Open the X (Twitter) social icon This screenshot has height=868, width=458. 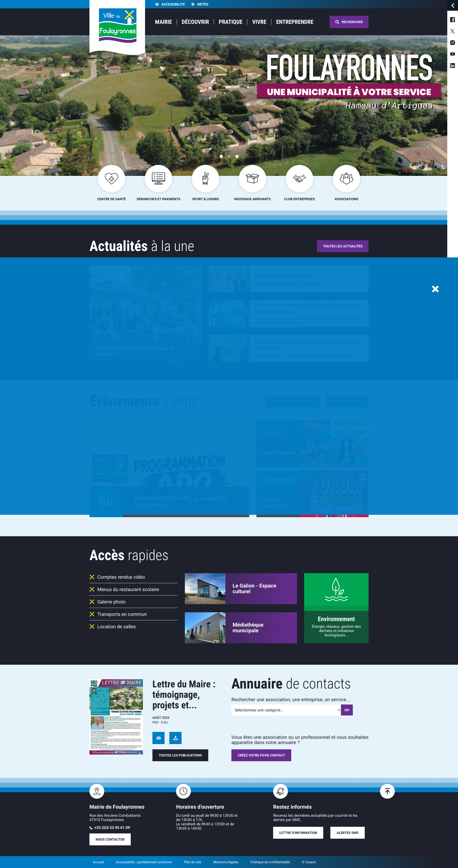coord(452,31)
